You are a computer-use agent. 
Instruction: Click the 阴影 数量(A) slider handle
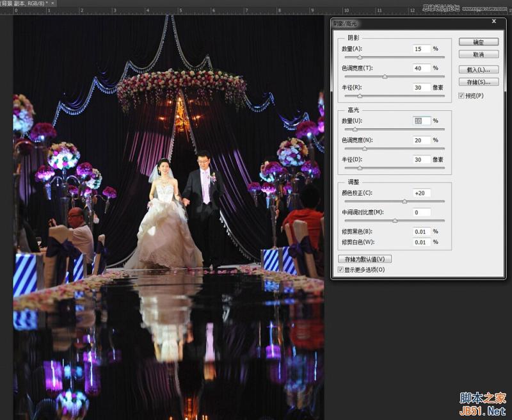pos(361,57)
